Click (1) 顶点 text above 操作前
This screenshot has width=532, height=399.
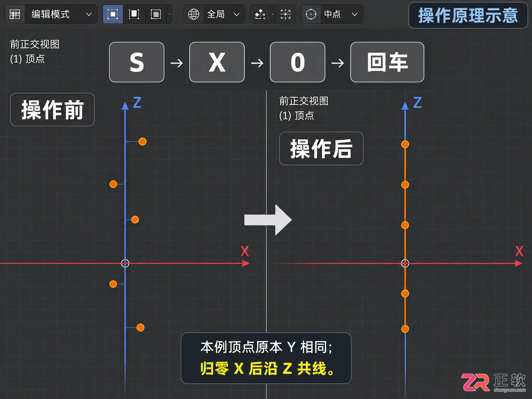click(27, 59)
